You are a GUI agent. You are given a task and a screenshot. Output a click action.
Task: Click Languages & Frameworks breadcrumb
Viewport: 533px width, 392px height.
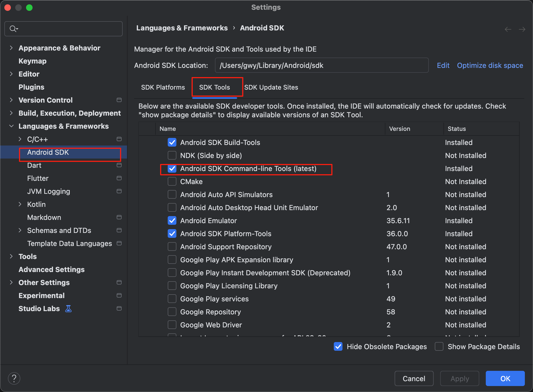coord(182,28)
